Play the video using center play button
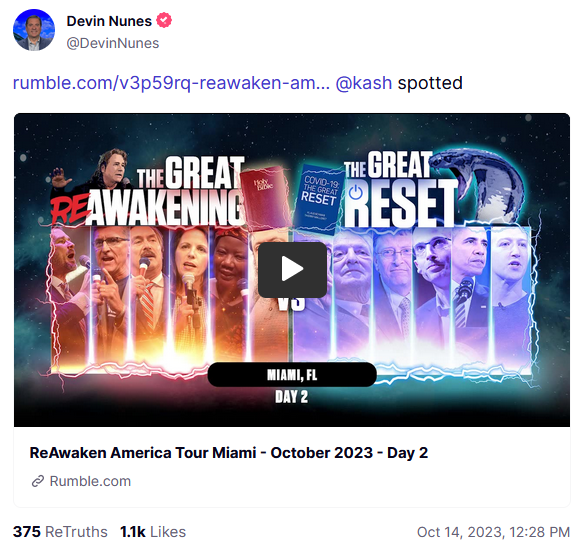 [292, 270]
